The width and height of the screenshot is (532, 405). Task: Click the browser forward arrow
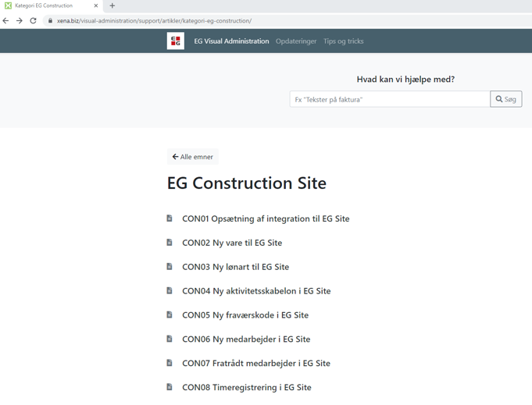[20, 21]
